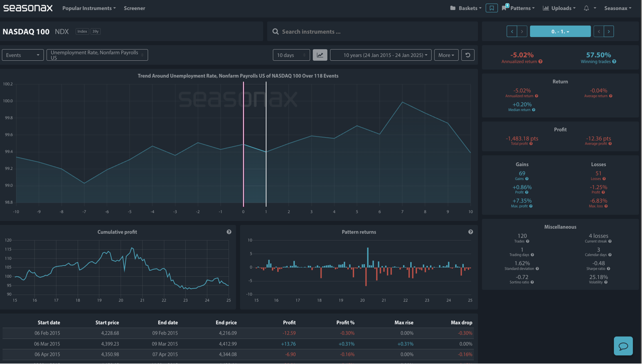Click the Index tag badge
This screenshot has height=364, width=642.
pyautogui.click(x=82, y=31)
